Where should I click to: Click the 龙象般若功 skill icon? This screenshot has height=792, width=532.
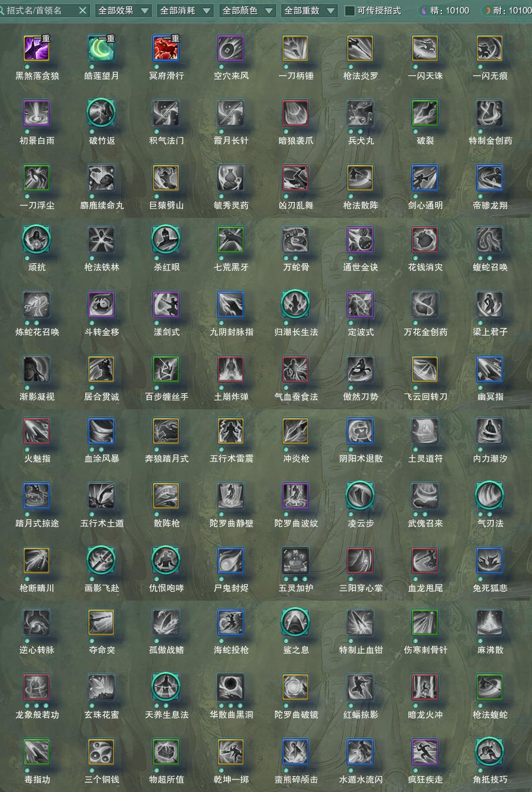click(x=36, y=687)
